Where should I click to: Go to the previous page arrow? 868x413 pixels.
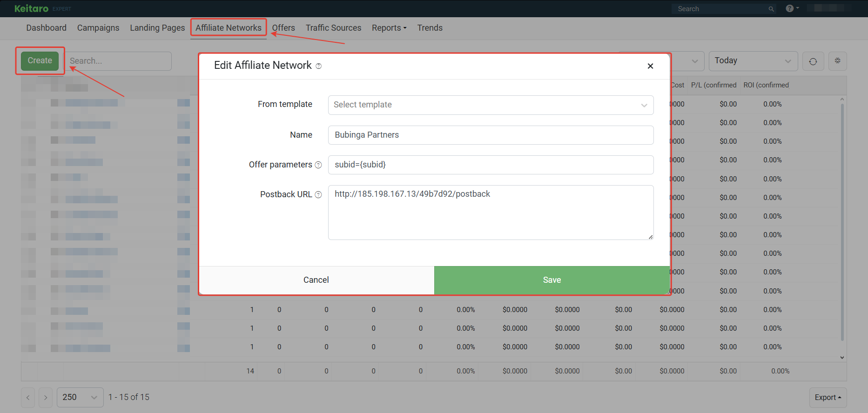(28, 398)
